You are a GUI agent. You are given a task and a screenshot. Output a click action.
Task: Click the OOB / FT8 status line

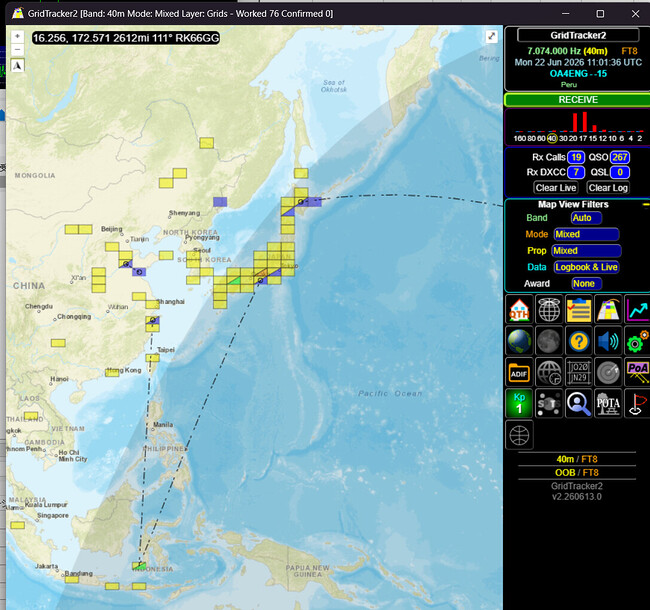coord(577,473)
